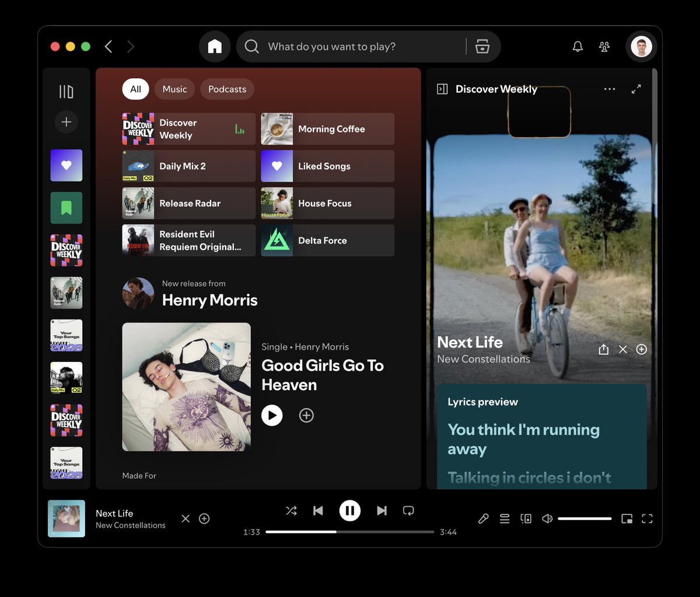Play Good Girls Go To Heaven single
Screen dimensions: 700x597
[272, 415]
